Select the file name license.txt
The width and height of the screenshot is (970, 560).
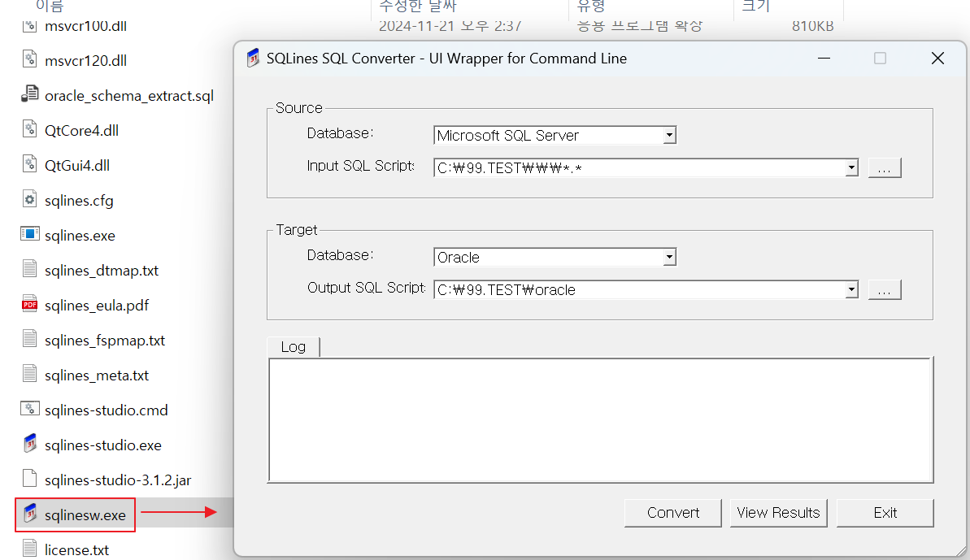(x=76, y=549)
